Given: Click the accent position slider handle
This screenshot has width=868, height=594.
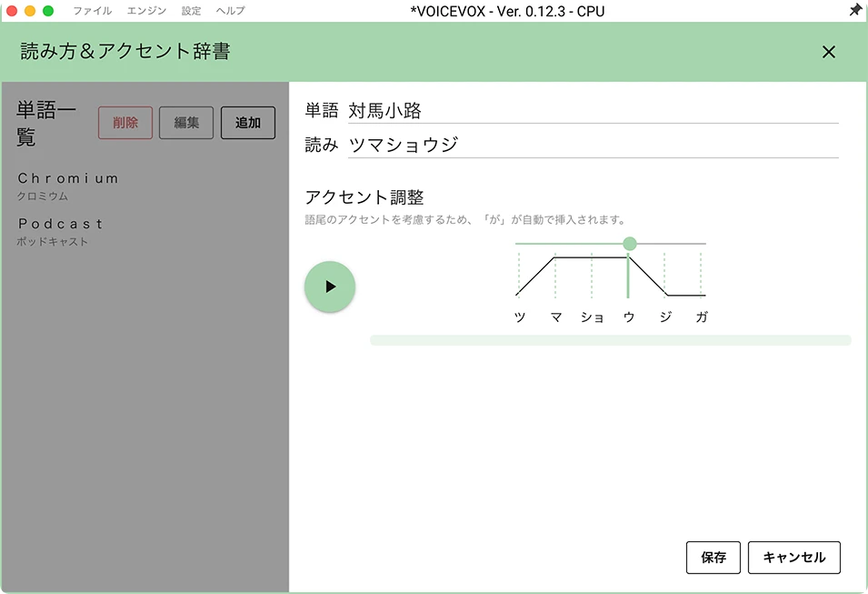Looking at the screenshot, I should (x=629, y=244).
